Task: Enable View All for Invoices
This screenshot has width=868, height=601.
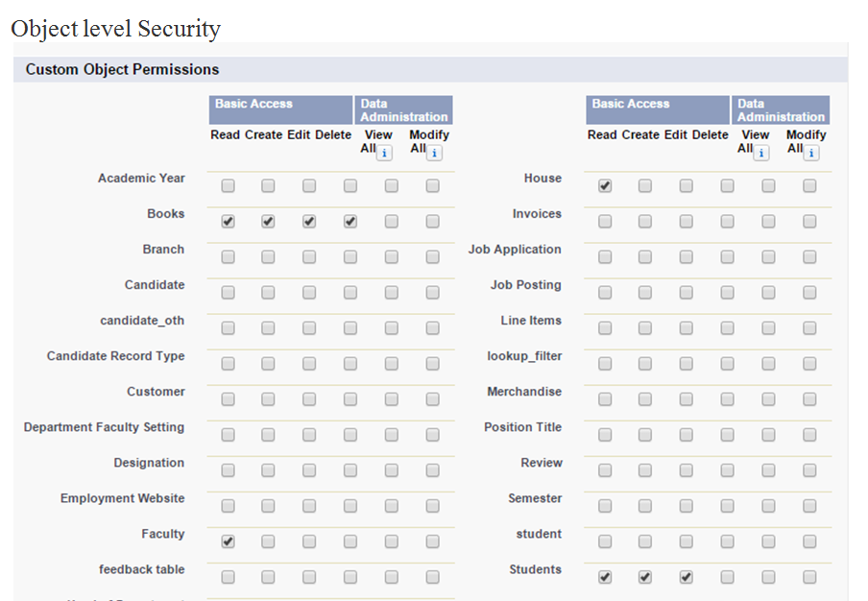Action: point(768,222)
